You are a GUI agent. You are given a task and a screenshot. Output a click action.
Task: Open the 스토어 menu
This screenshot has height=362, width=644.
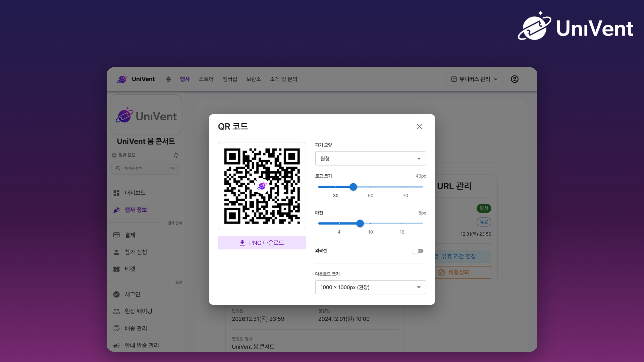[x=206, y=79]
